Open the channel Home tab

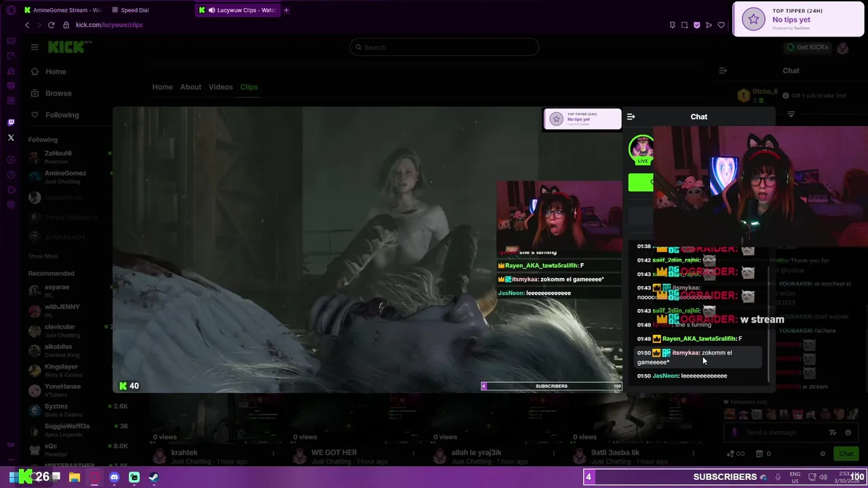(x=162, y=87)
